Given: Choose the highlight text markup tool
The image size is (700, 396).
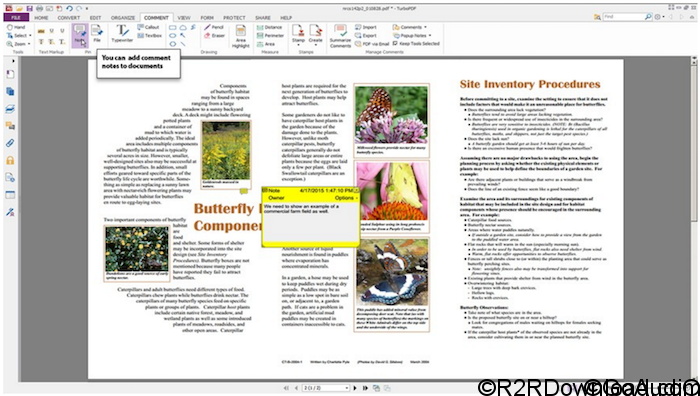Looking at the screenshot, I should pyautogui.click(x=41, y=31).
